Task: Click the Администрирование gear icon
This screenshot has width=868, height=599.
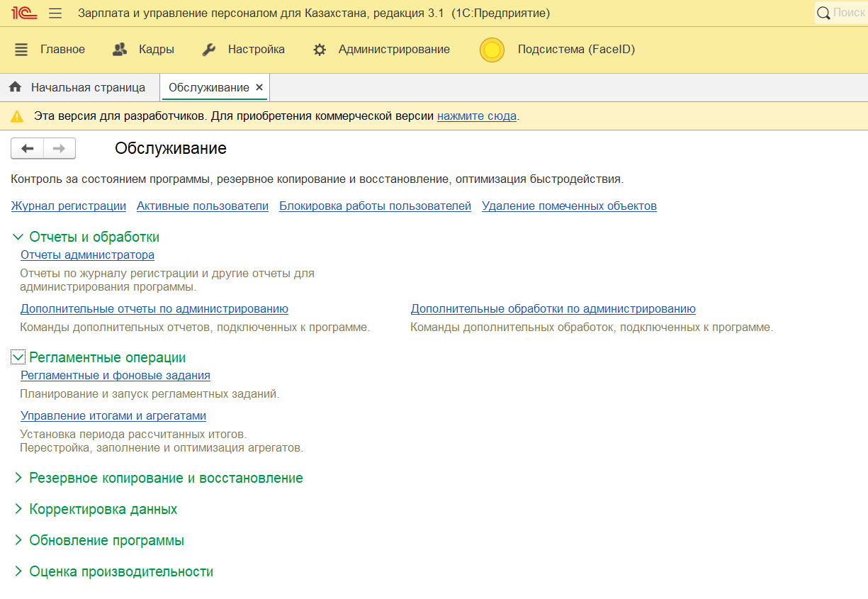Action: (320, 50)
